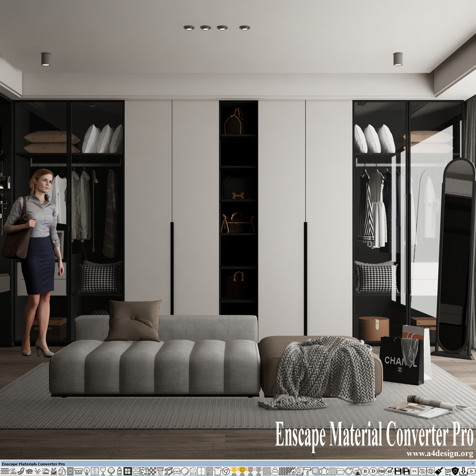Click the R80 roughness button
This screenshot has width=476, height=476.
(x=381, y=471)
